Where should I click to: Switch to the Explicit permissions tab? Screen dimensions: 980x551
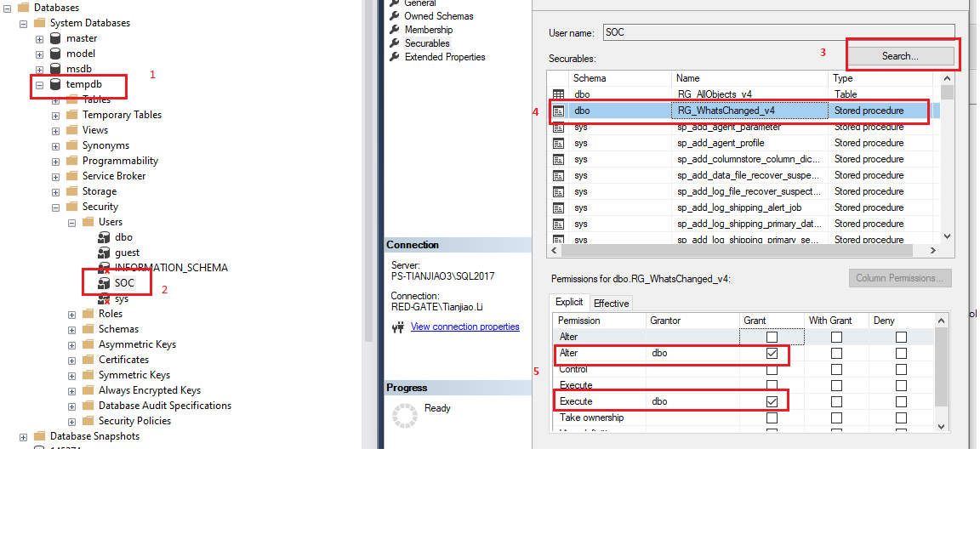(x=569, y=302)
